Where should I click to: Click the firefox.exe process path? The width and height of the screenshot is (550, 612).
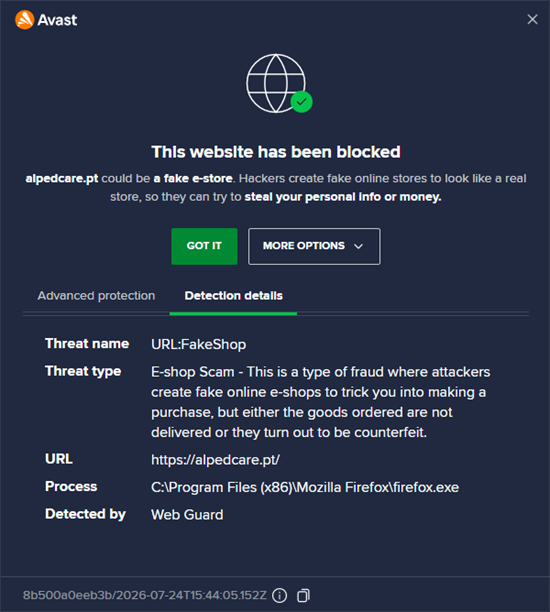305,487
